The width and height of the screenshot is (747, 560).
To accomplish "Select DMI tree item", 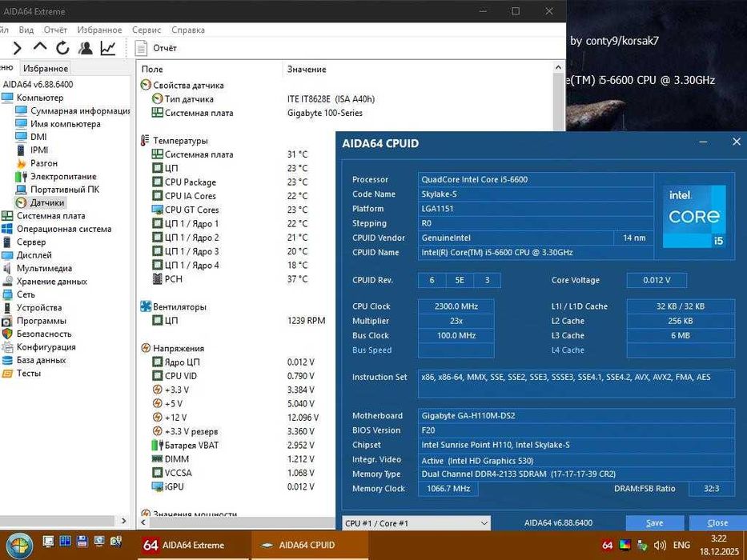I will (x=38, y=137).
